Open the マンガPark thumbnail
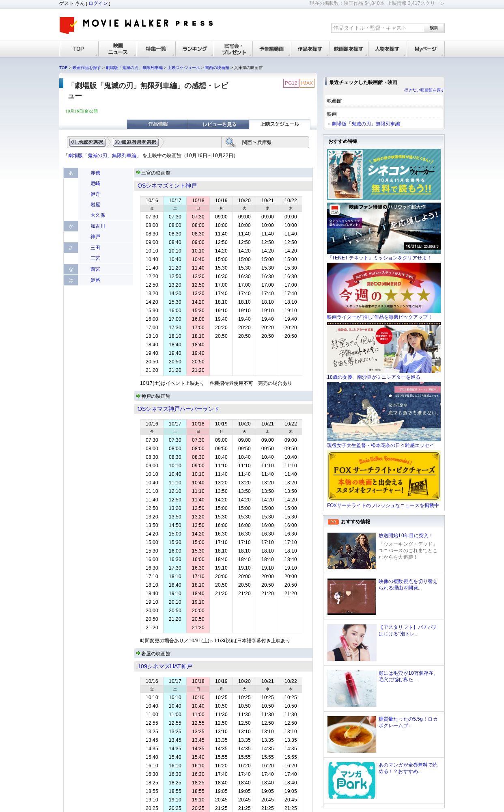The image size is (504, 812). tap(352, 780)
